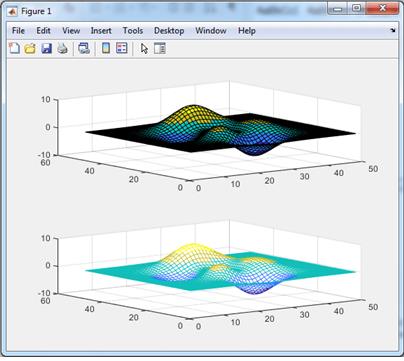The image size is (404, 361).
Task: Click the Open File folder icon
Action: pos(30,49)
